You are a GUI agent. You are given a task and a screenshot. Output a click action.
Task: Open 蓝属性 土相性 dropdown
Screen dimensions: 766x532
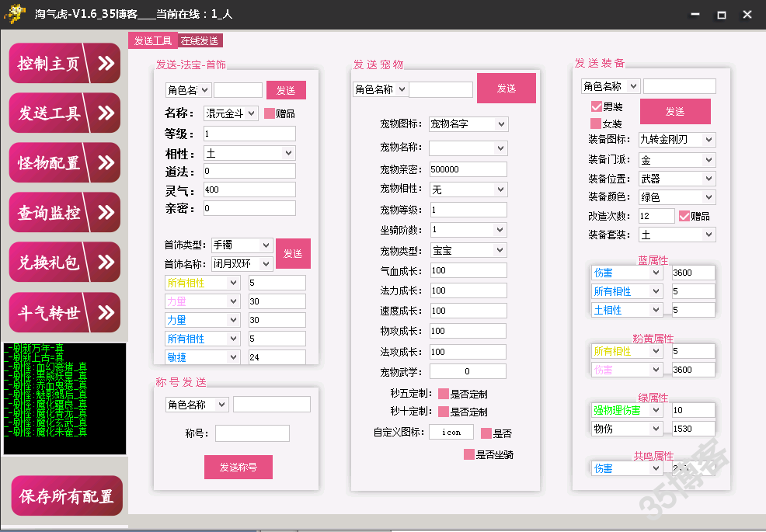tap(627, 310)
